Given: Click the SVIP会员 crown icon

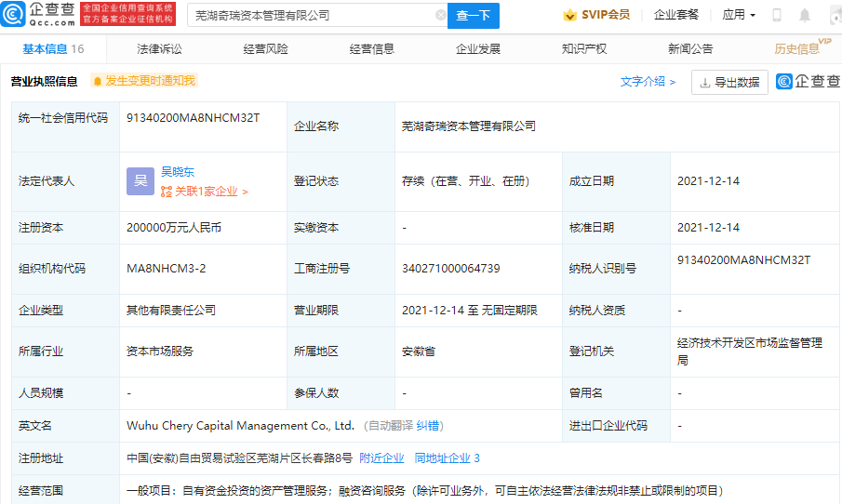Looking at the screenshot, I should (x=569, y=16).
